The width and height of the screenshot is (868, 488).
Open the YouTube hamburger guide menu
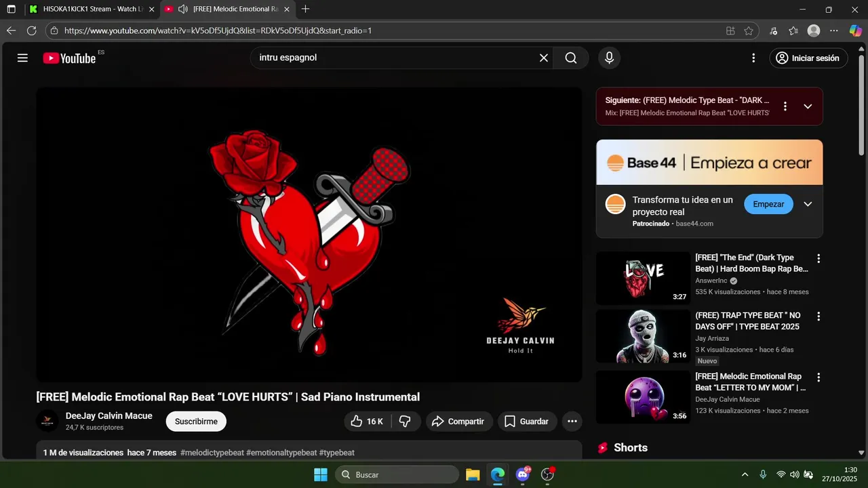[x=22, y=58]
